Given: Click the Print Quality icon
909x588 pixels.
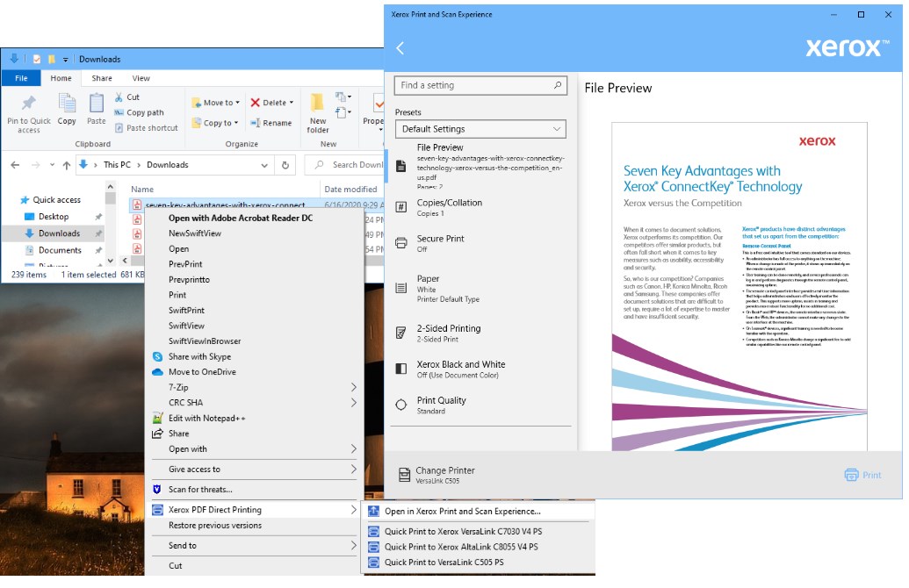Looking at the screenshot, I should 400,405.
